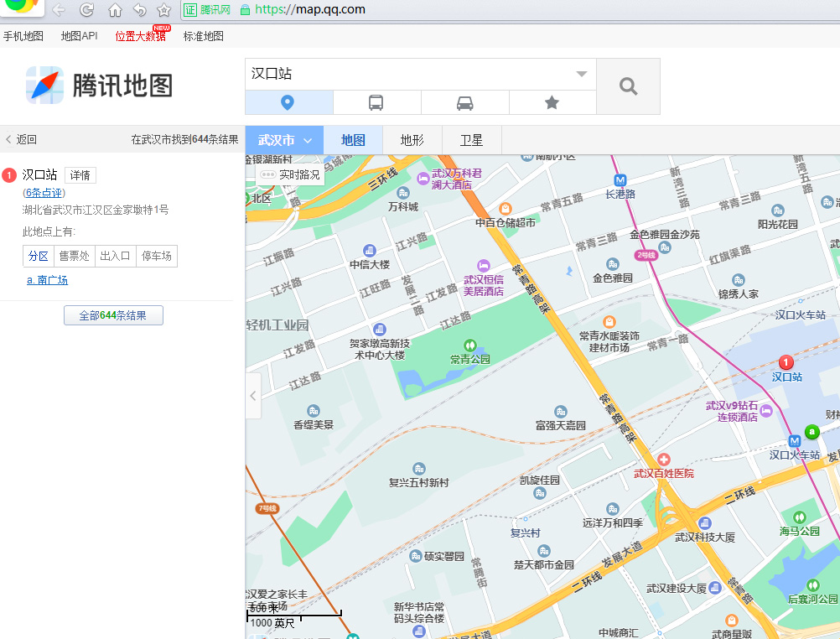Switch to 地图 map view tab
This screenshot has height=639, width=840.
[x=353, y=140]
